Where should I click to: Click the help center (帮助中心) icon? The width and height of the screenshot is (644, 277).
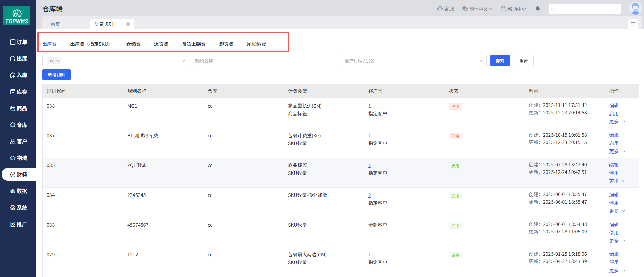[x=503, y=9]
